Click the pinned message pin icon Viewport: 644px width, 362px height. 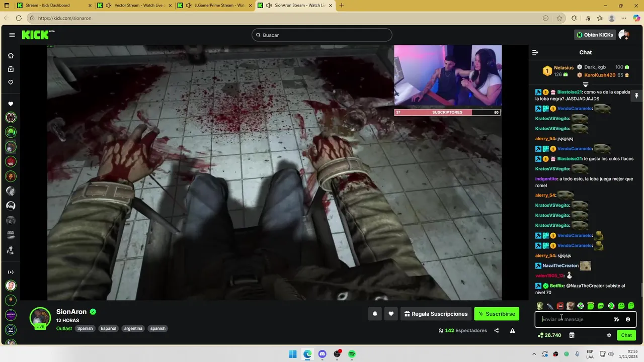click(636, 96)
